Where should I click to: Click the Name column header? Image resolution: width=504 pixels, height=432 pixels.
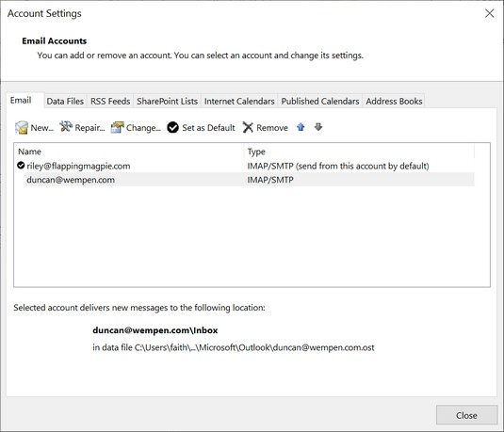pos(129,152)
